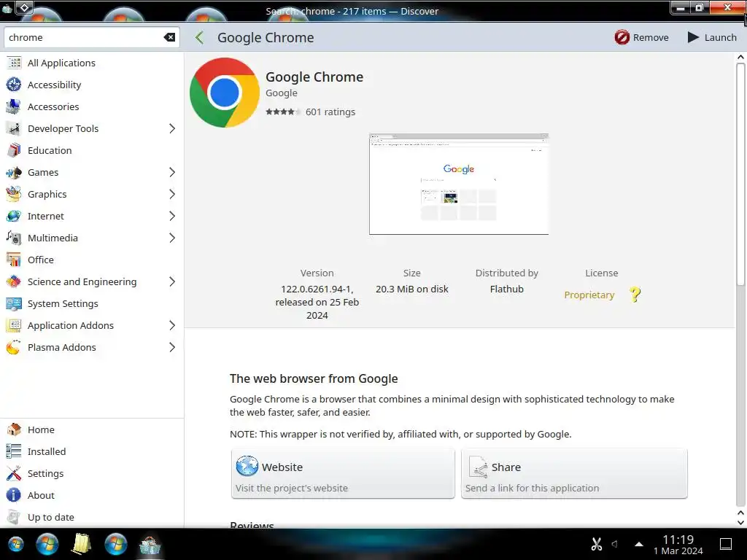The image size is (747, 560).
Task: Select the Games category icon
Action: [x=14, y=172]
